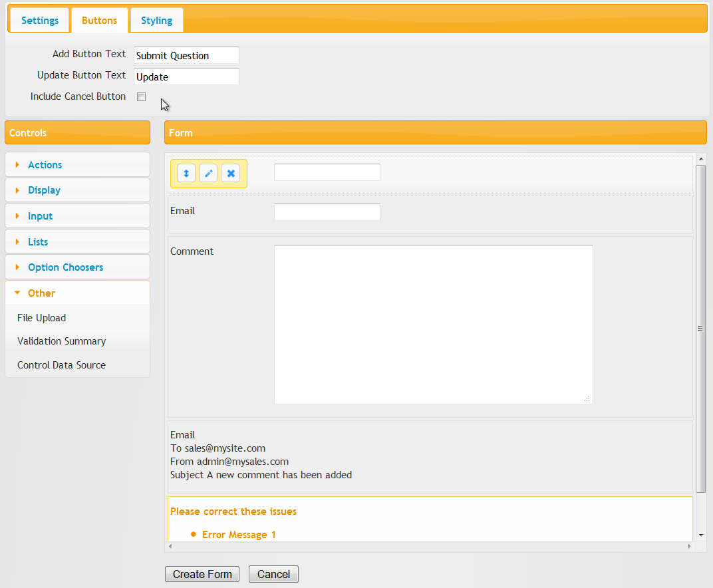Screen dimensions: 713x588
Task: Switch to the Settings tab
Action: click(x=40, y=21)
